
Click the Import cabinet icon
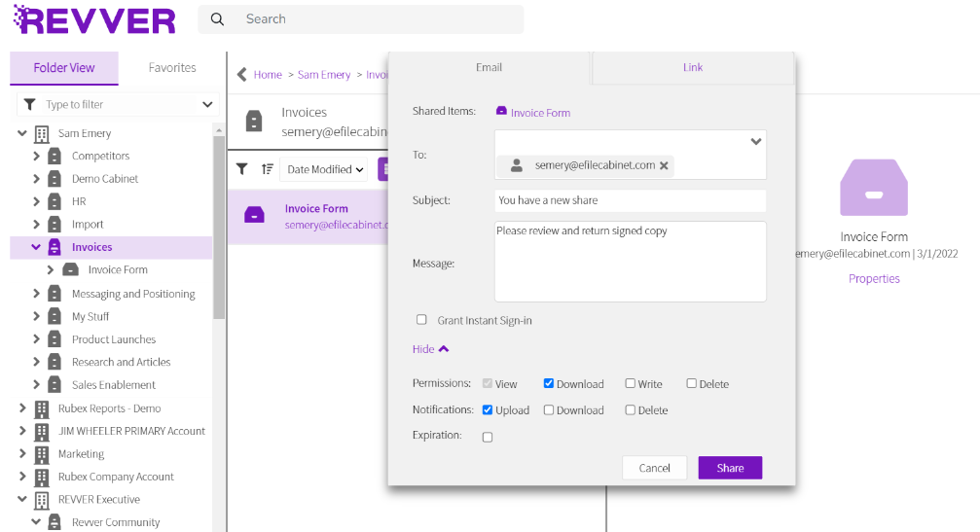55,224
